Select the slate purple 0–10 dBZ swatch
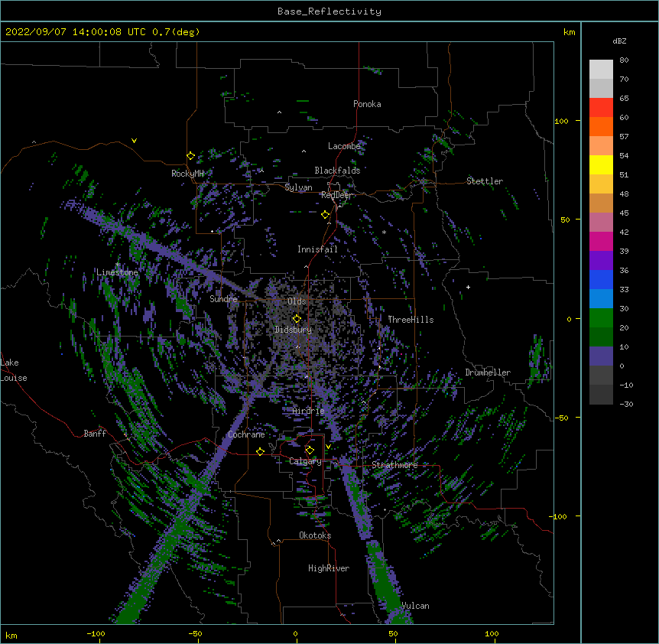This screenshot has width=659, height=644. click(601, 356)
